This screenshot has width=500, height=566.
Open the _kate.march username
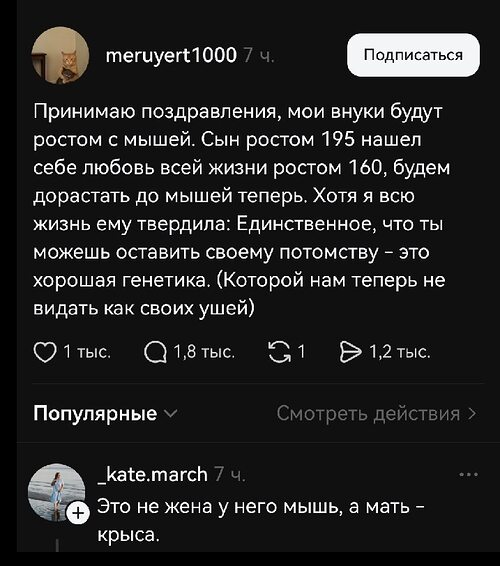pyautogui.click(x=153, y=474)
